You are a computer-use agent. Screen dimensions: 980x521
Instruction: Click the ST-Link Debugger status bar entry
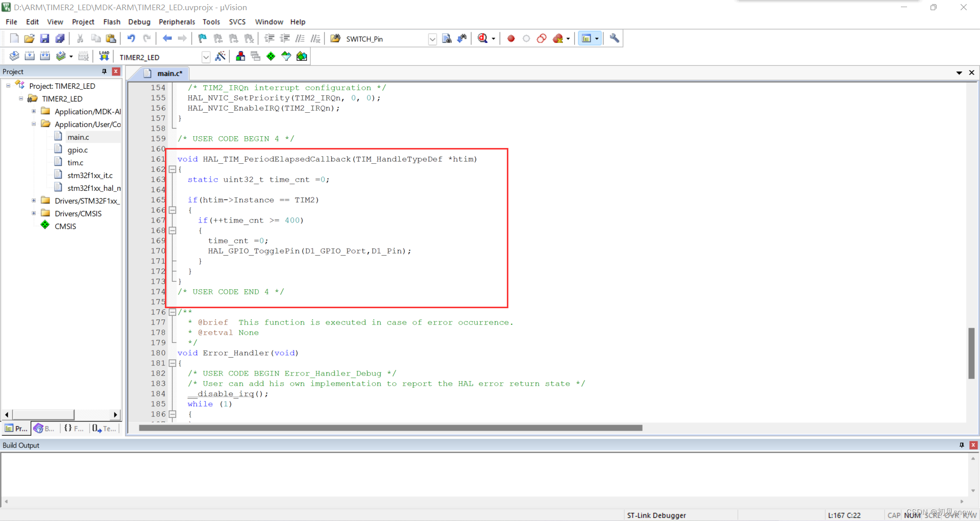656,515
